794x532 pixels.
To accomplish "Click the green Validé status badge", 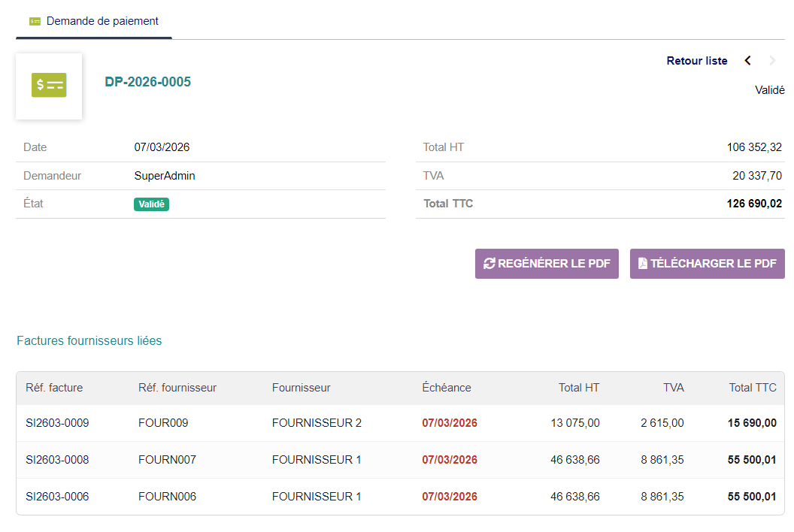I will [x=151, y=204].
